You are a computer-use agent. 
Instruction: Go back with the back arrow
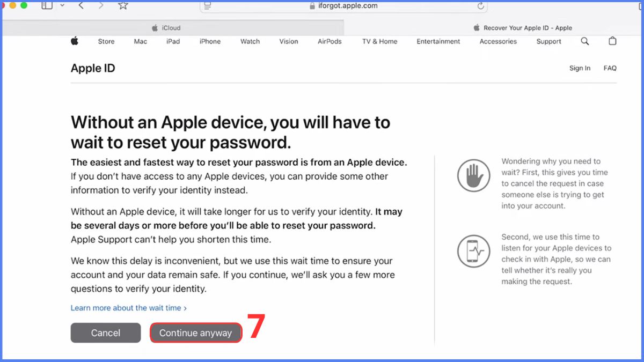81,5
